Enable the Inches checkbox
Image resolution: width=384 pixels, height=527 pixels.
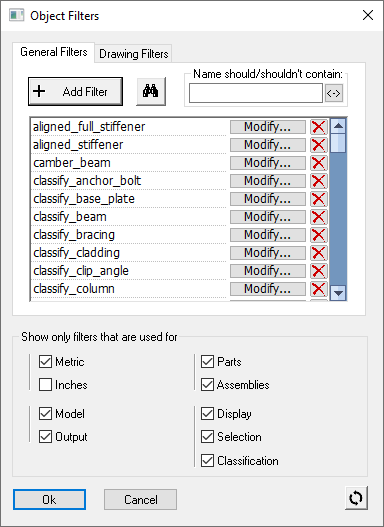coord(45,384)
